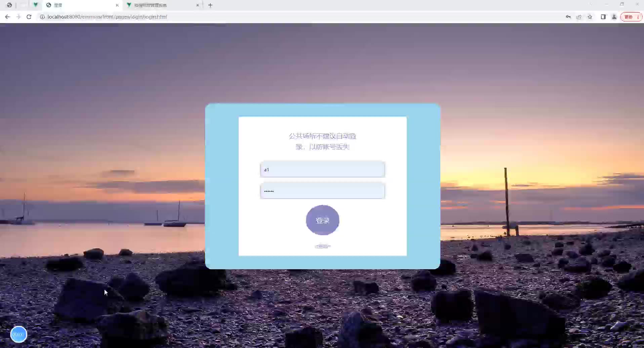644x348 pixels.
Task: Click the blue circular recorder timer button
Action: (x=18, y=334)
